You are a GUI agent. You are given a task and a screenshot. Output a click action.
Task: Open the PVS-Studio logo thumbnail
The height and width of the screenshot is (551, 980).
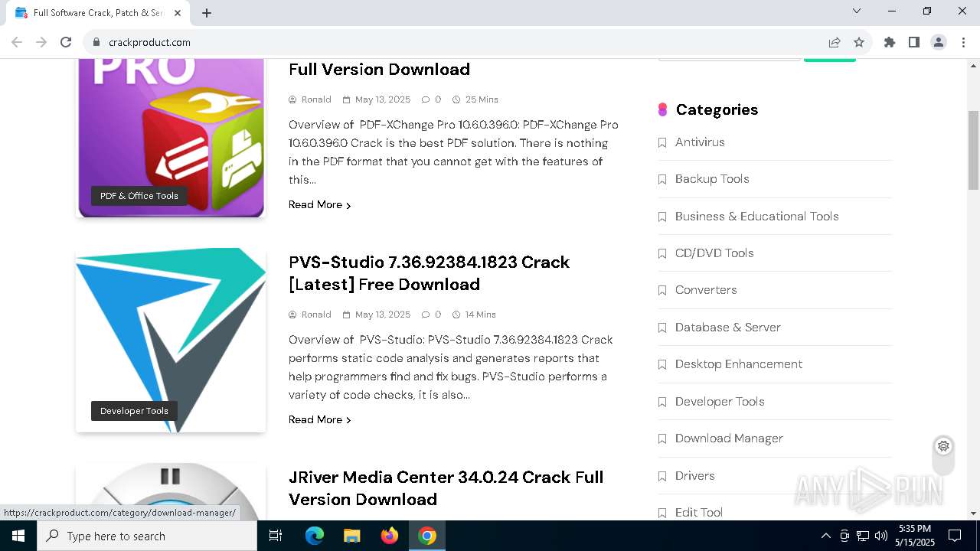tap(171, 340)
